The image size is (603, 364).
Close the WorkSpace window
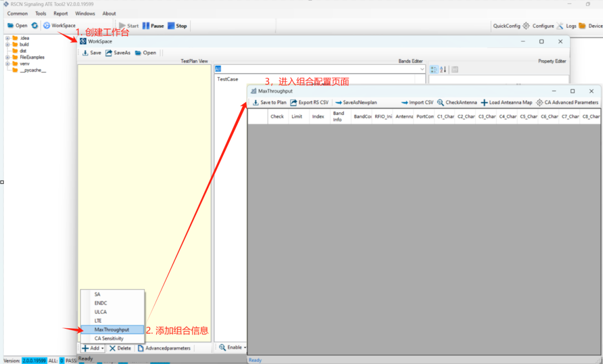click(x=561, y=41)
